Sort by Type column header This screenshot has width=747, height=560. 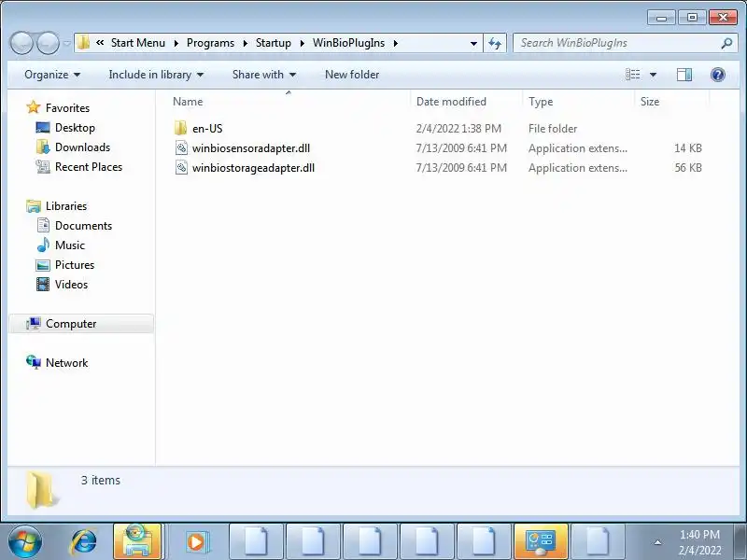(x=578, y=102)
